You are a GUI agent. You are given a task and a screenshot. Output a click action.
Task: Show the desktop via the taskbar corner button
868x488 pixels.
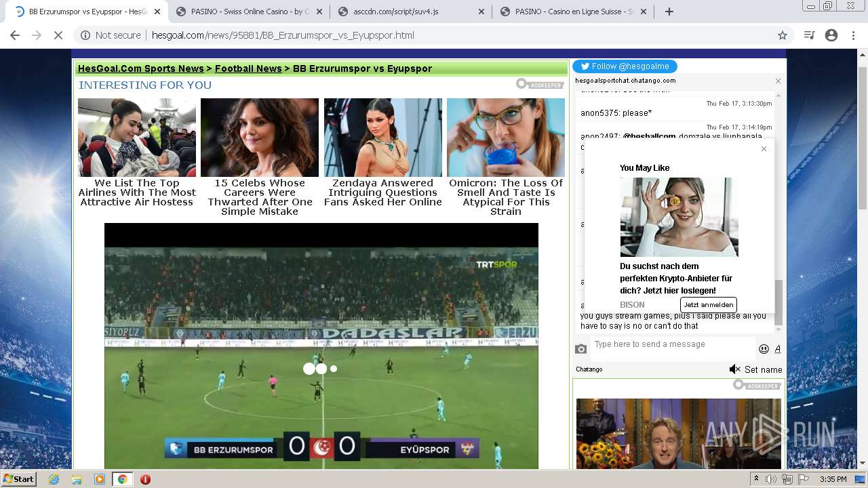(x=861, y=479)
